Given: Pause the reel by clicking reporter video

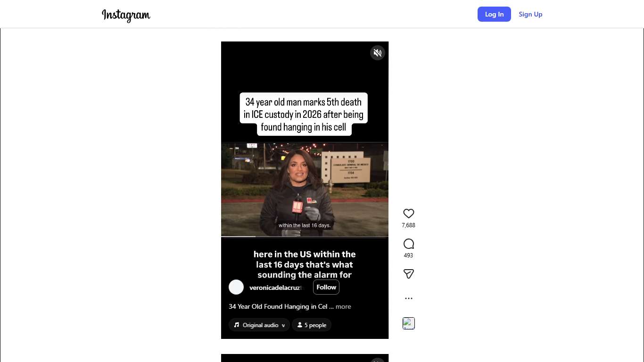Looking at the screenshot, I should click(305, 189).
